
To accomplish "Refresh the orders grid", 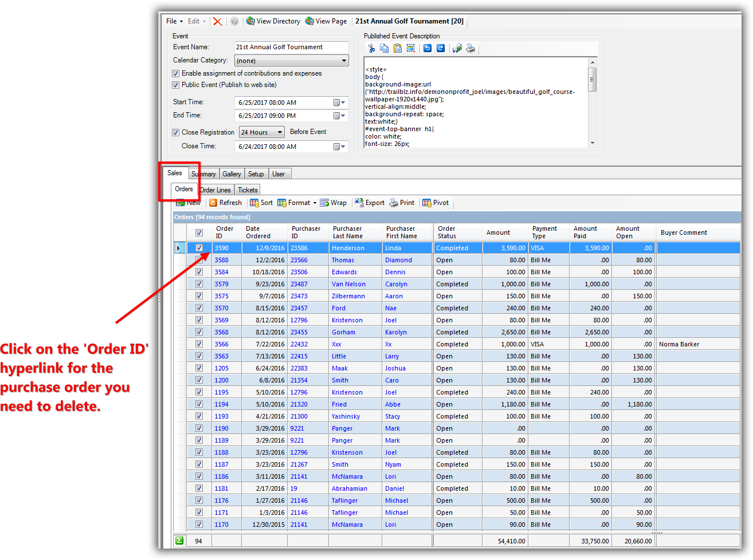I will pyautogui.click(x=225, y=203).
